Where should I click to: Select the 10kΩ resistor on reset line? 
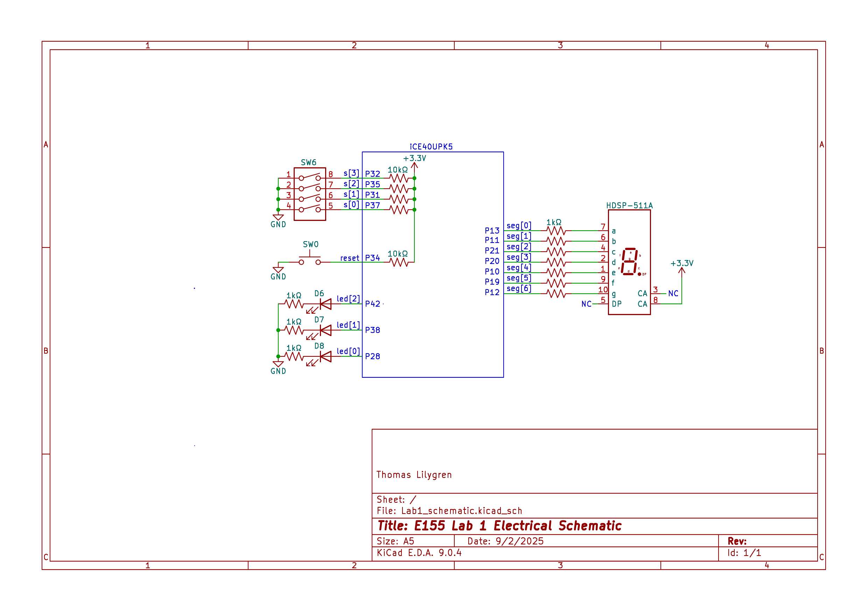tap(399, 262)
